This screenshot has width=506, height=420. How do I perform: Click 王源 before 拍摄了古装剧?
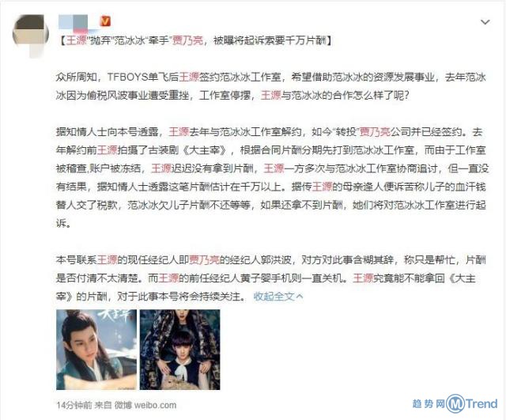pyautogui.click(x=108, y=150)
